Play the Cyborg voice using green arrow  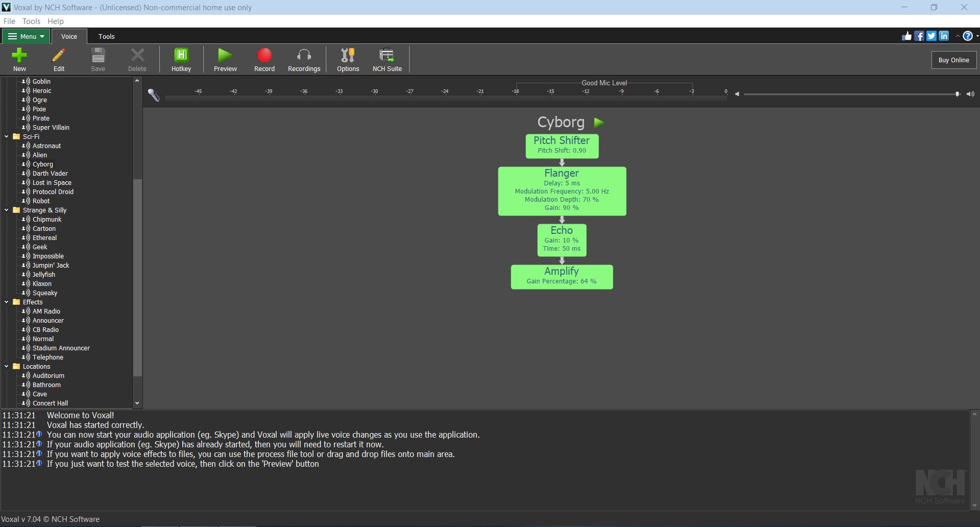(599, 123)
